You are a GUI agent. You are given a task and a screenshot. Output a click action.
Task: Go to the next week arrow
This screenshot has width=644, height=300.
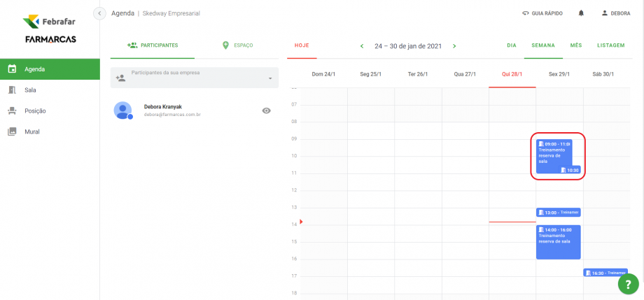pos(454,46)
